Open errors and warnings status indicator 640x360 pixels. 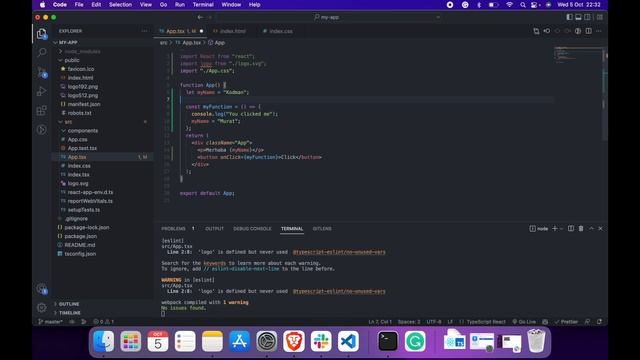click(x=104, y=322)
